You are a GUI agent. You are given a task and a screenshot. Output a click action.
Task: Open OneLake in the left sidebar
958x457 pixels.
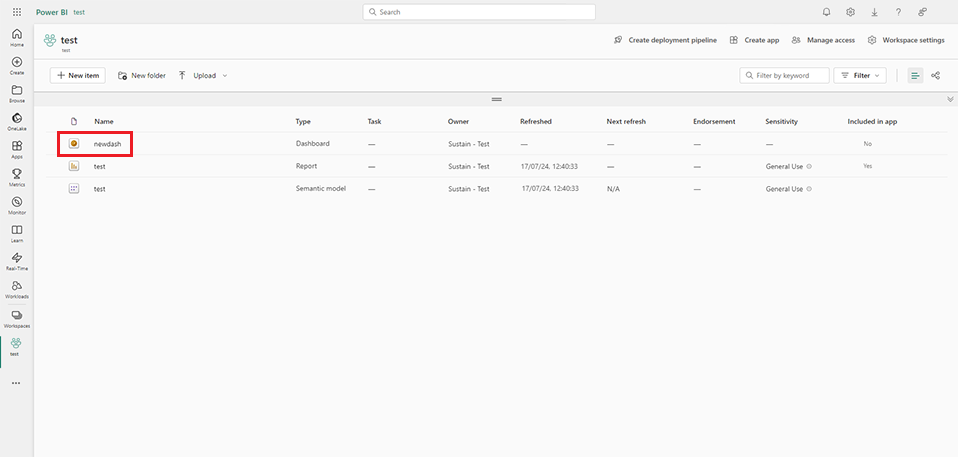(17, 121)
